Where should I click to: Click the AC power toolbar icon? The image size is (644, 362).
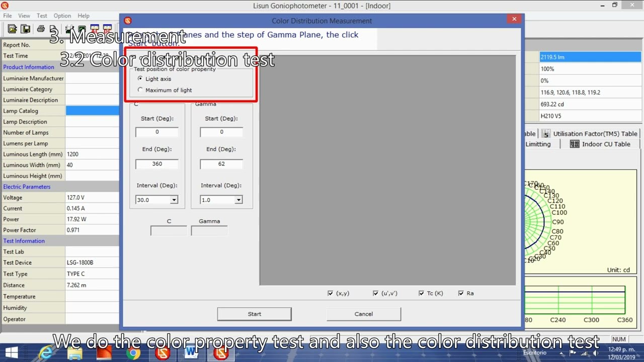point(94,29)
